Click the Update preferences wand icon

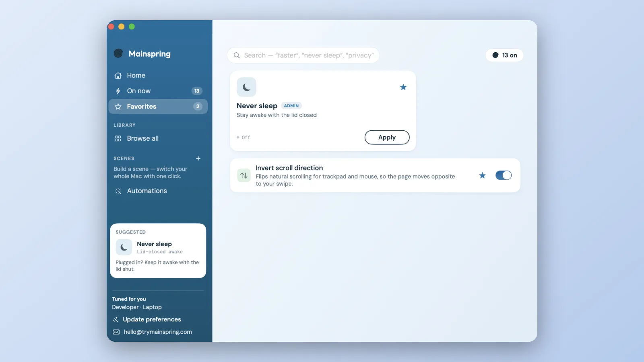116,319
